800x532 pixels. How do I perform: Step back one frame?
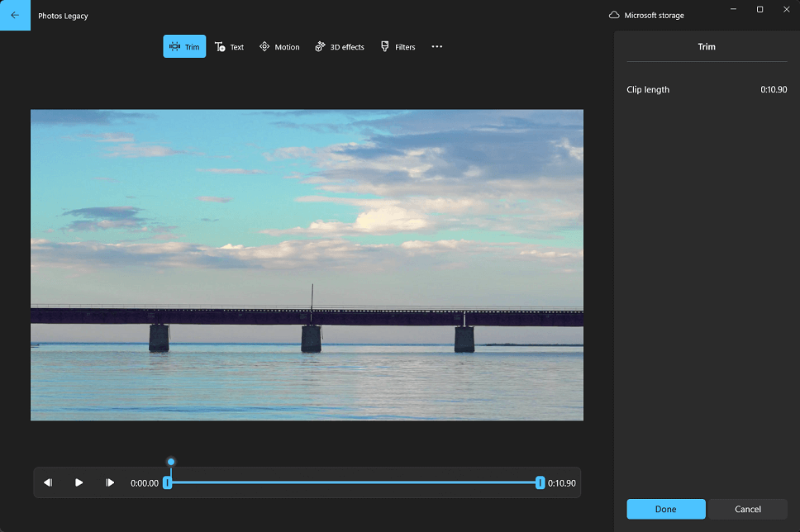click(48, 482)
